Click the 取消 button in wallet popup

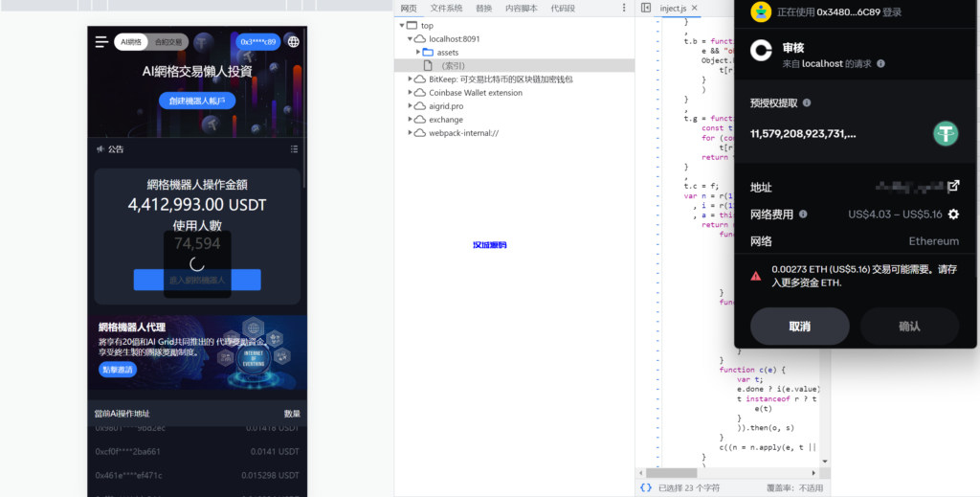(x=799, y=327)
